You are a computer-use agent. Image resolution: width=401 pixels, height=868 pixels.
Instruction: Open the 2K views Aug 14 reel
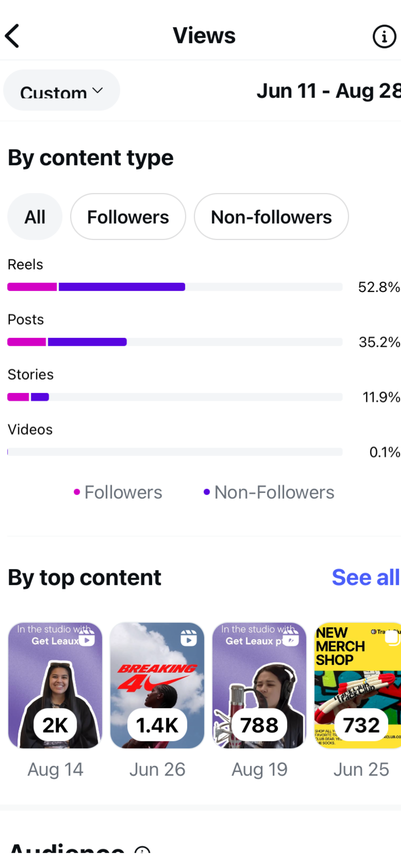[x=55, y=686]
